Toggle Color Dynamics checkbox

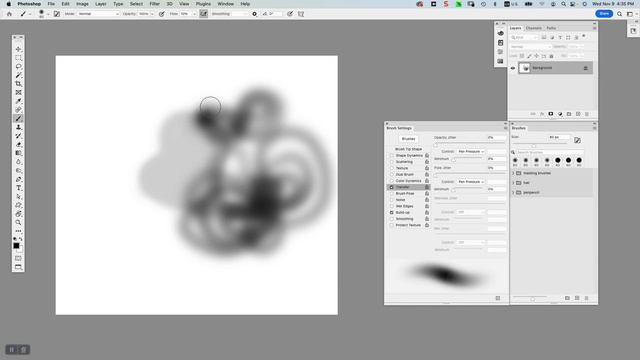tap(391, 180)
